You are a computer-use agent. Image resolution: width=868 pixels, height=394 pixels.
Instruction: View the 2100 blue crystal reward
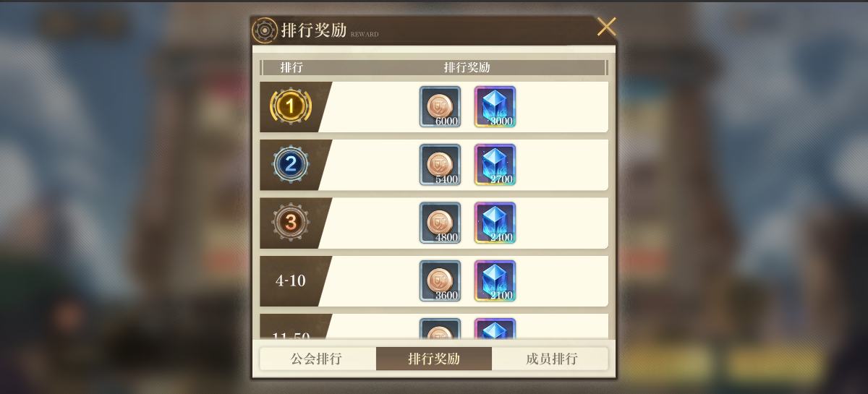(495, 280)
